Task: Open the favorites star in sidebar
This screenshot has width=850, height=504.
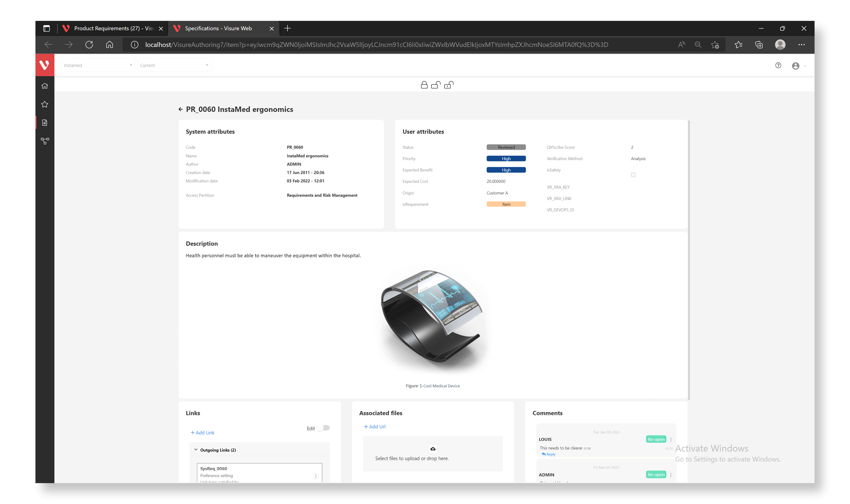Action: coord(45,104)
